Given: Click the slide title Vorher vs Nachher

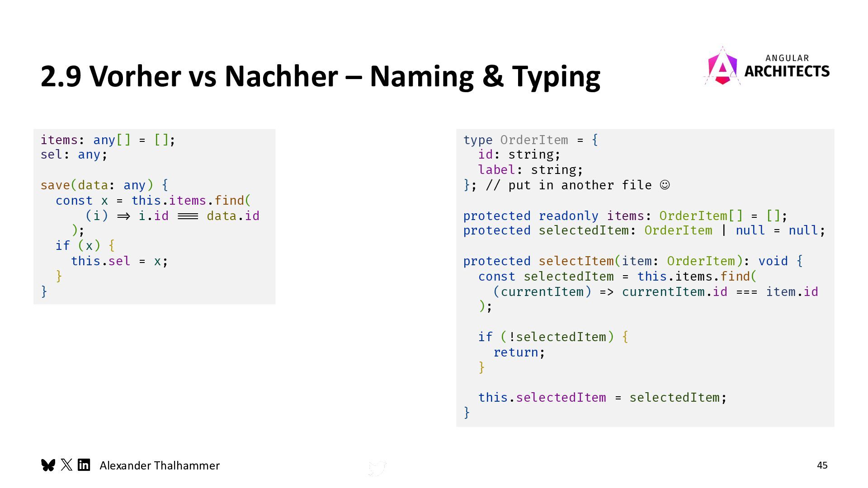Looking at the screenshot, I should 320,76.
